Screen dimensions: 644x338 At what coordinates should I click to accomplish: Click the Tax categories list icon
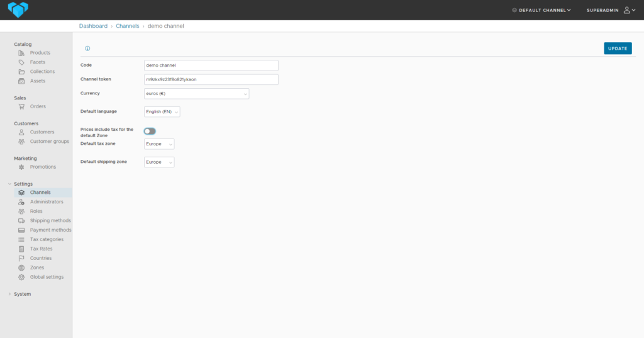click(x=21, y=240)
